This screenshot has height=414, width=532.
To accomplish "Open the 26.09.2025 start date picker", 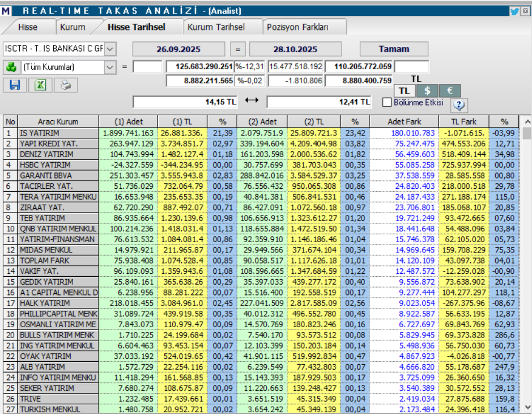I will click(178, 49).
